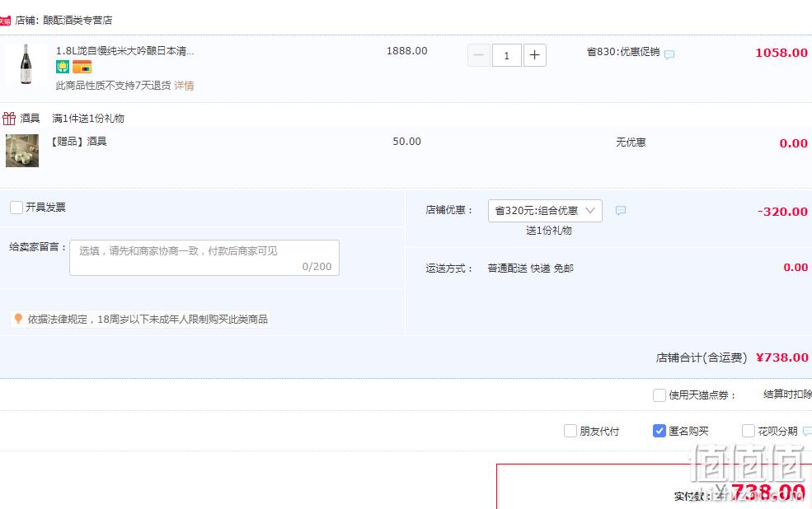The width and height of the screenshot is (812, 509).
Task: Click the 省830:优惠促销 promotion label
Action: pos(623,52)
